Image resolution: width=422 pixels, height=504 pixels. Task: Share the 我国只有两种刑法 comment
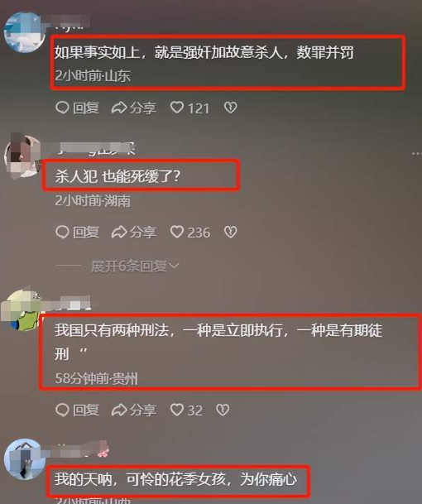click(x=134, y=410)
